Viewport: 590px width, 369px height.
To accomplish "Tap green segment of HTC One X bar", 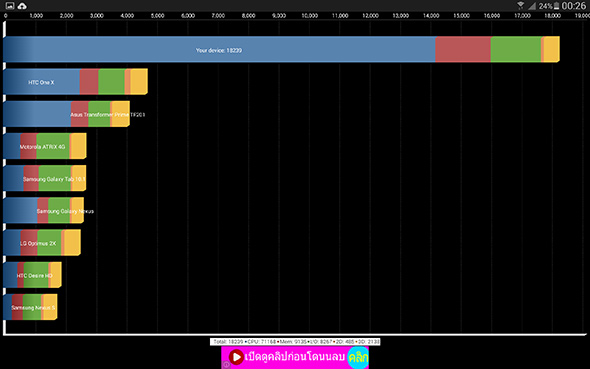I will coord(111,82).
